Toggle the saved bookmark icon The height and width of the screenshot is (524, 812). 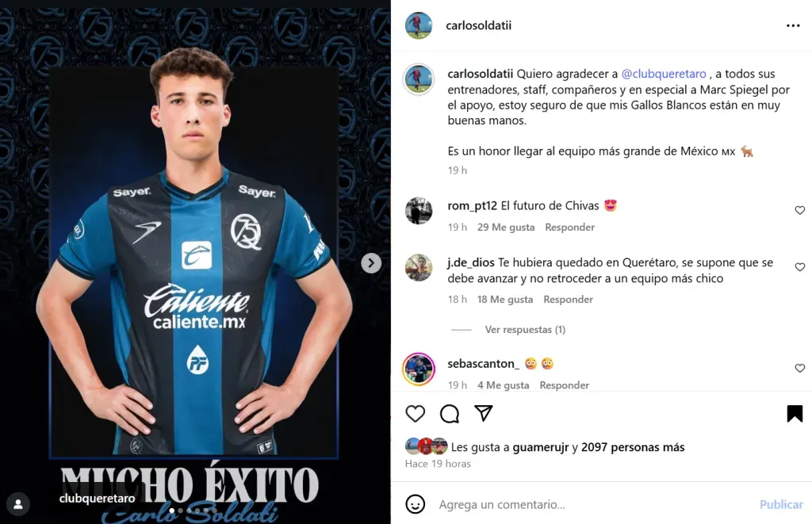(x=795, y=413)
